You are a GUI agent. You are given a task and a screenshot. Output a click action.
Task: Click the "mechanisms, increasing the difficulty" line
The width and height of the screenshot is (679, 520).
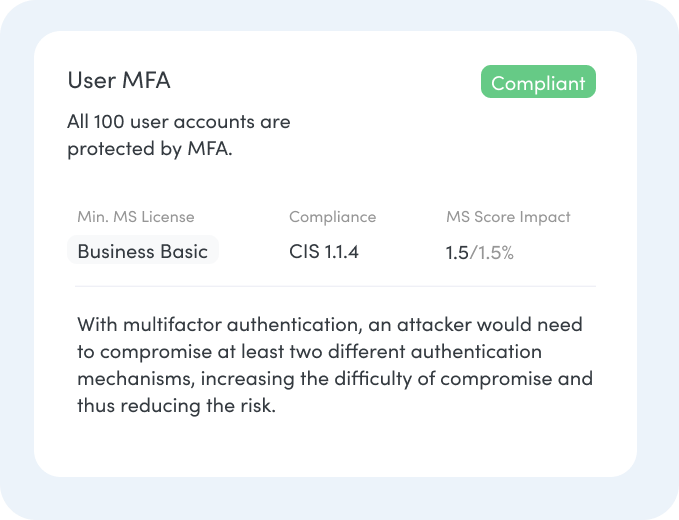tap(334, 379)
